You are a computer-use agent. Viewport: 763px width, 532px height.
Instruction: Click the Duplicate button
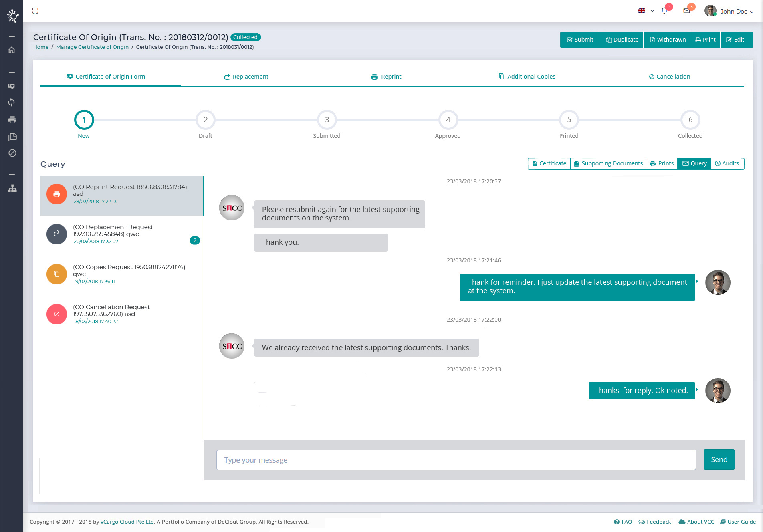(x=622, y=40)
